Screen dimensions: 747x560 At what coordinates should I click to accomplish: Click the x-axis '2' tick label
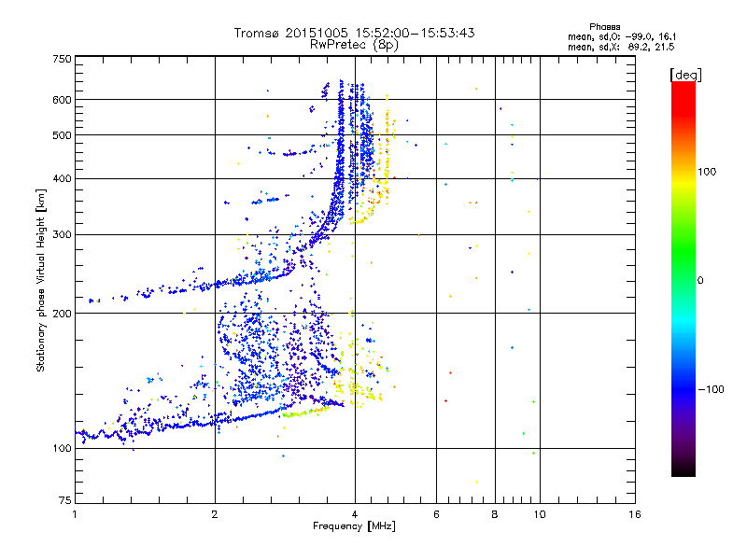pyautogui.click(x=215, y=514)
